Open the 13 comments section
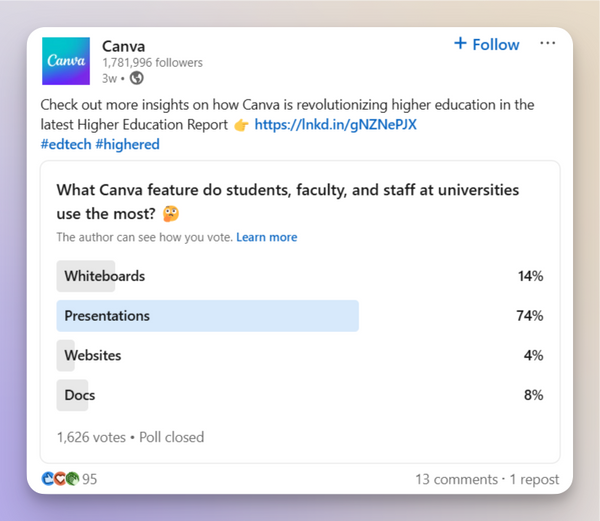The image size is (600, 521). (x=456, y=479)
